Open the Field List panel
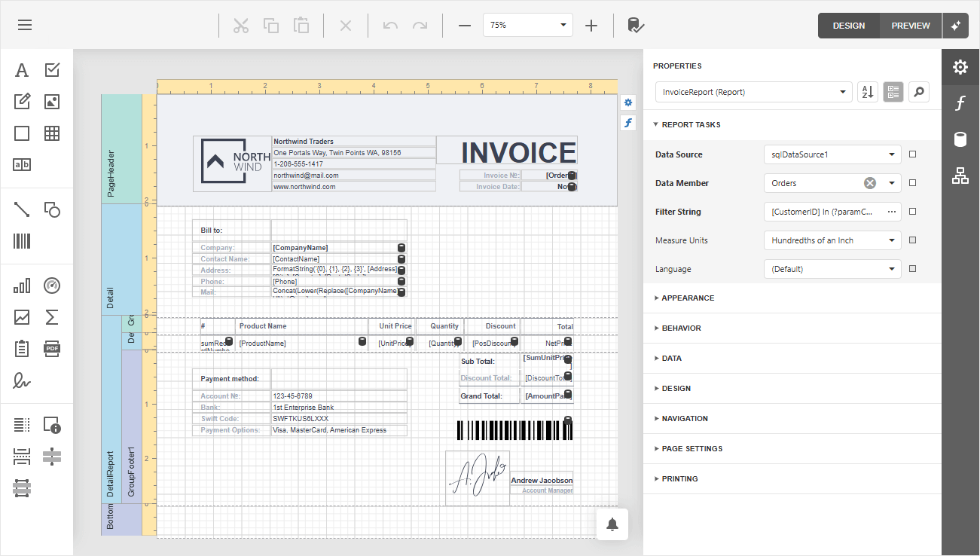 point(960,139)
